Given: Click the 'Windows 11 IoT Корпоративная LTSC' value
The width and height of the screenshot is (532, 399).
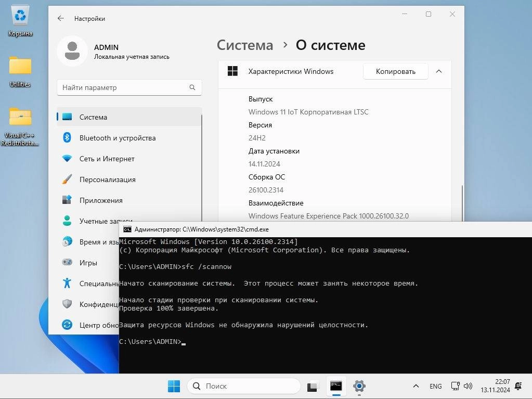Looking at the screenshot, I should click(308, 112).
